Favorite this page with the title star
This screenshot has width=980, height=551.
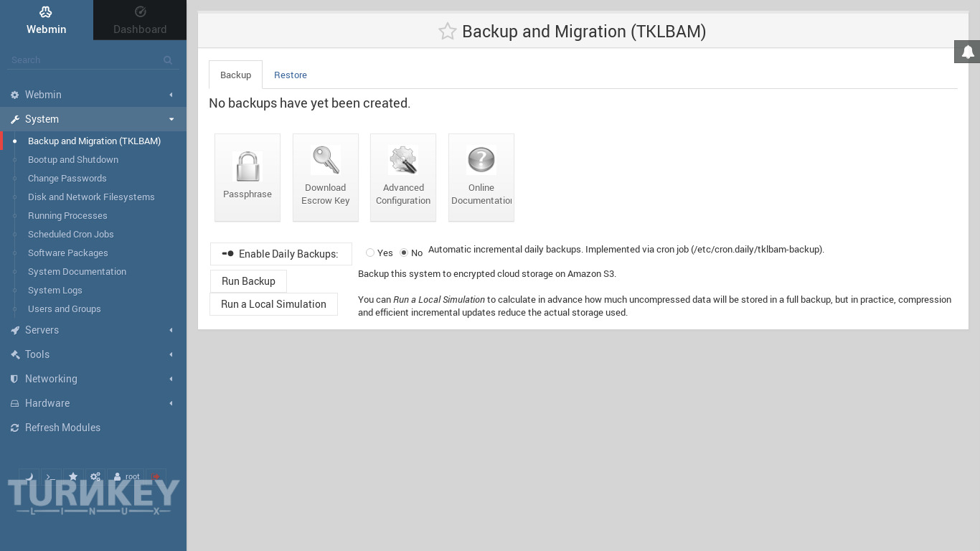[x=447, y=32]
